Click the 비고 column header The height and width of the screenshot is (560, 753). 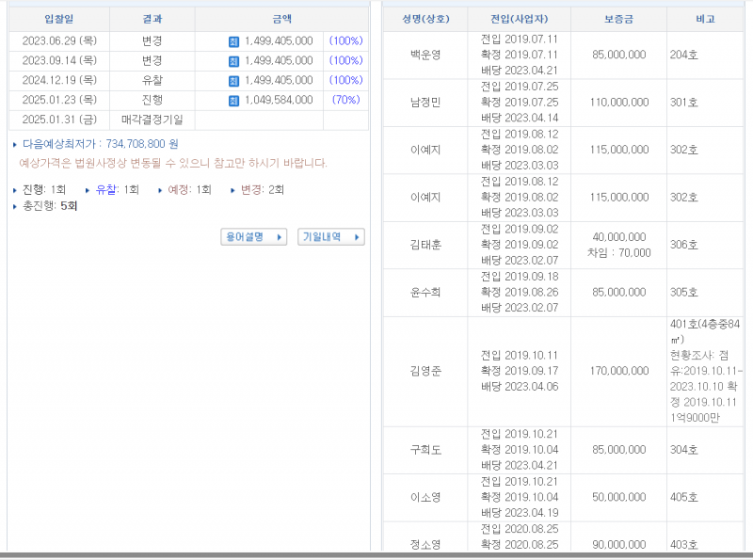[x=705, y=19]
